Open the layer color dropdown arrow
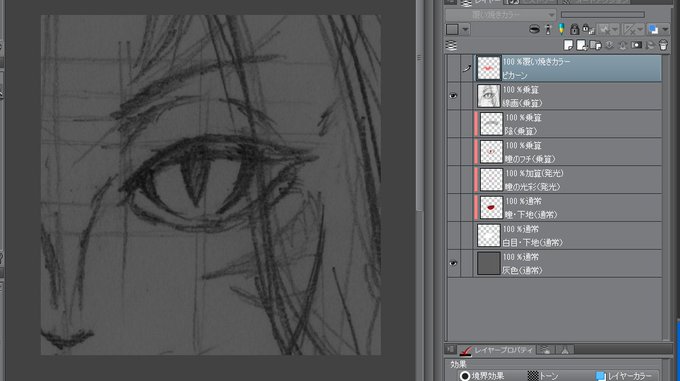This screenshot has height=381, width=680. tap(664, 29)
